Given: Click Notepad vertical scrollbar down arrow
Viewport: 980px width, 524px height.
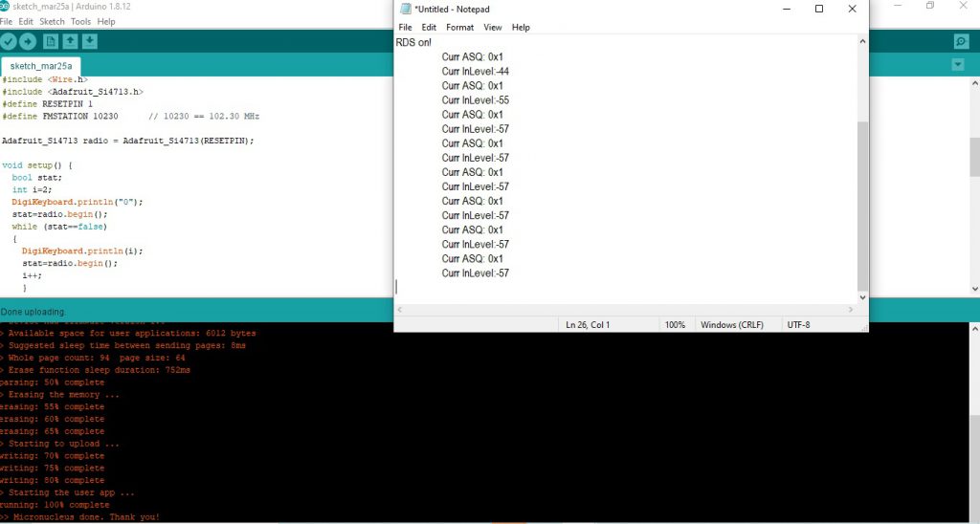Looking at the screenshot, I should 862,297.
